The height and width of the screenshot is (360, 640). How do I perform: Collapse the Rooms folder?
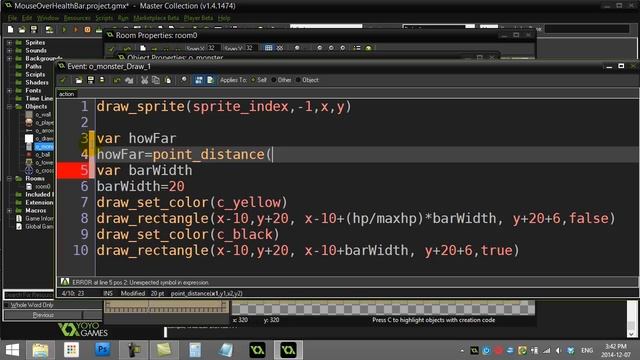(x=9, y=178)
